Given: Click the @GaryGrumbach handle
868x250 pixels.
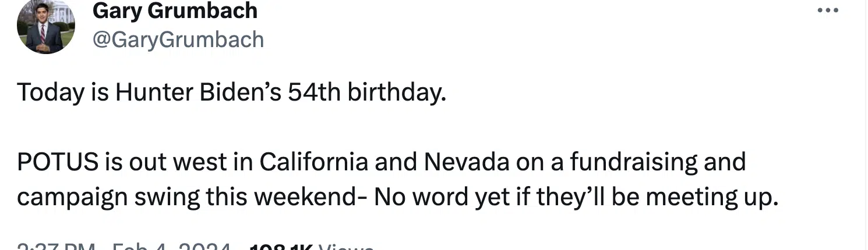Looking at the screenshot, I should pos(178,40).
